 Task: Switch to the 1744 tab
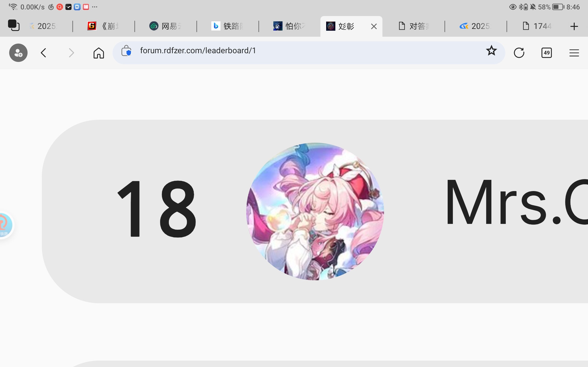(x=537, y=26)
